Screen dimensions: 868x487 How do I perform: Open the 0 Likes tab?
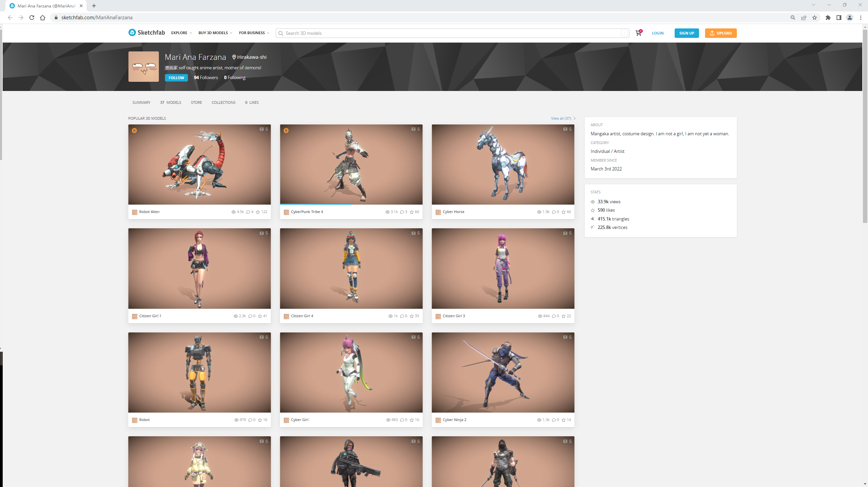pos(252,102)
